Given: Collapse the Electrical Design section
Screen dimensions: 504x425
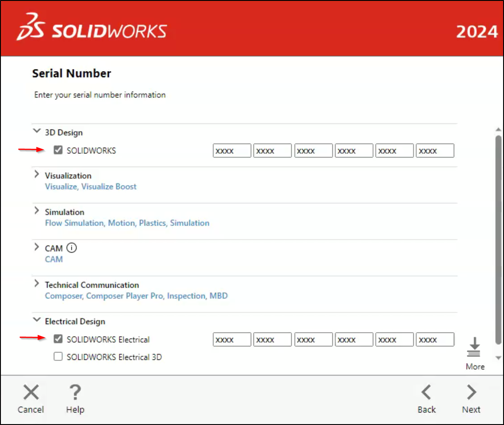Looking at the screenshot, I should (37, 320).
